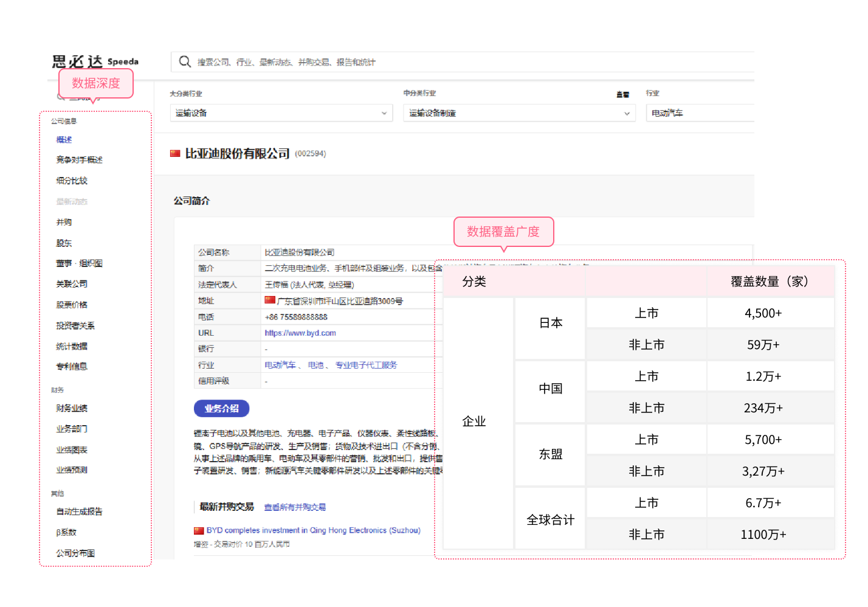Image resolution: width=868 pixels, height=607 pixels.
Task: Open 竞争对手概述 in sidebar
Action: pyautogui.click(x=79, y=160)
